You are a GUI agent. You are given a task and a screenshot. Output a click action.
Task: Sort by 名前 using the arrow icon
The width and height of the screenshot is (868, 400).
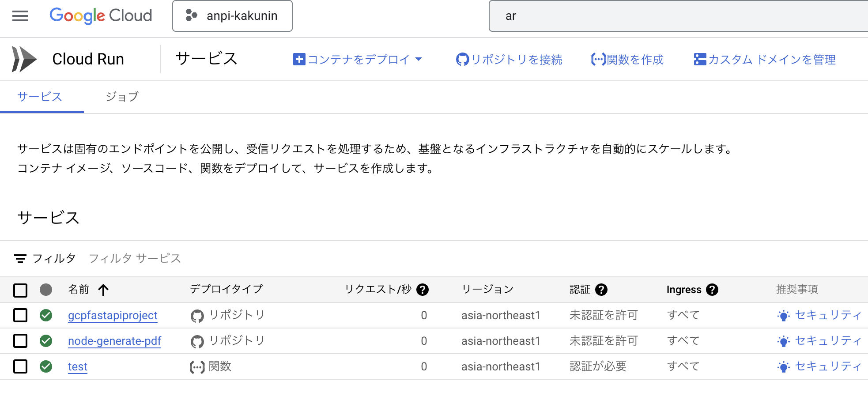pyautogui.click(x=103, y=290)
